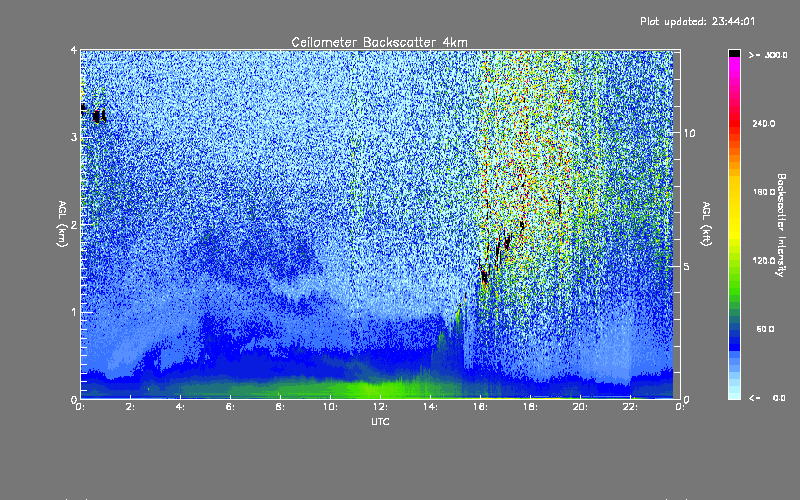The height and width of the screenshot is (500, 800).
Task: Click the "4:" UTC hour tick label
Action: pyautogui.click(x=181, y=407)
